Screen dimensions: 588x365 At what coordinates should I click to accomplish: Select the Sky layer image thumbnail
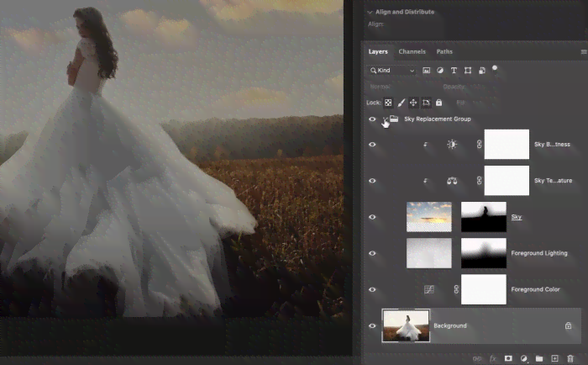click(429, 217)
